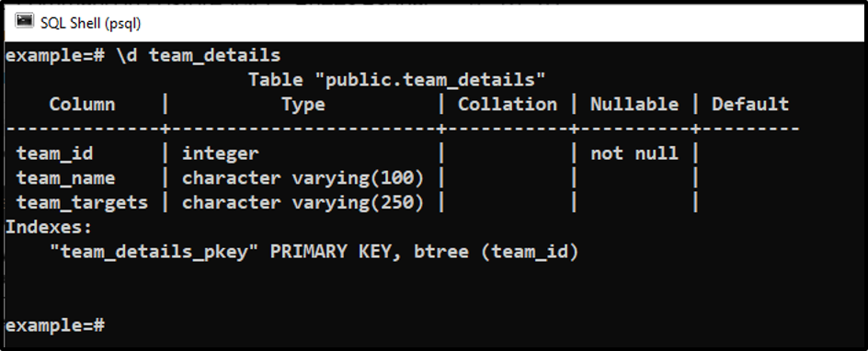Click the Indexes: label
This screenshot has width=868, height=351.
click(49, 227)
